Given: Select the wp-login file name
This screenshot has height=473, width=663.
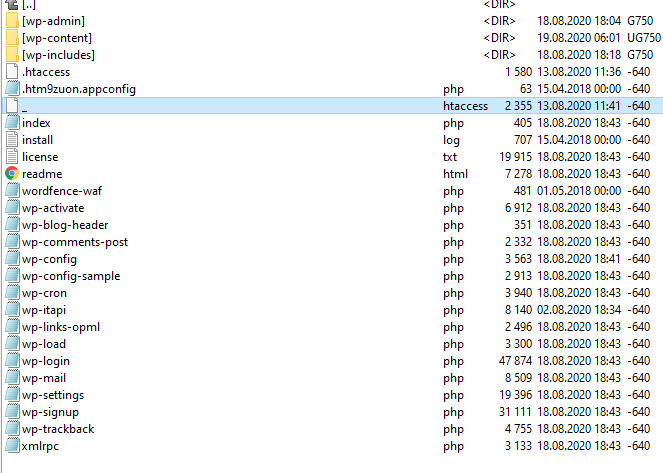Looking at the screenshot, I should tap(46, 361).
